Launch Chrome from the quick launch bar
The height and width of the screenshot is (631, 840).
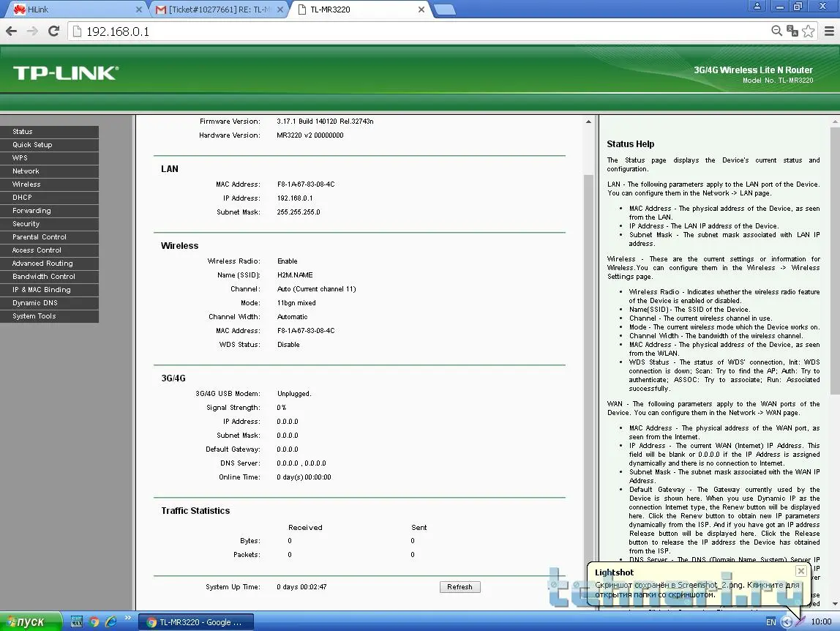(x=94, y=621)
